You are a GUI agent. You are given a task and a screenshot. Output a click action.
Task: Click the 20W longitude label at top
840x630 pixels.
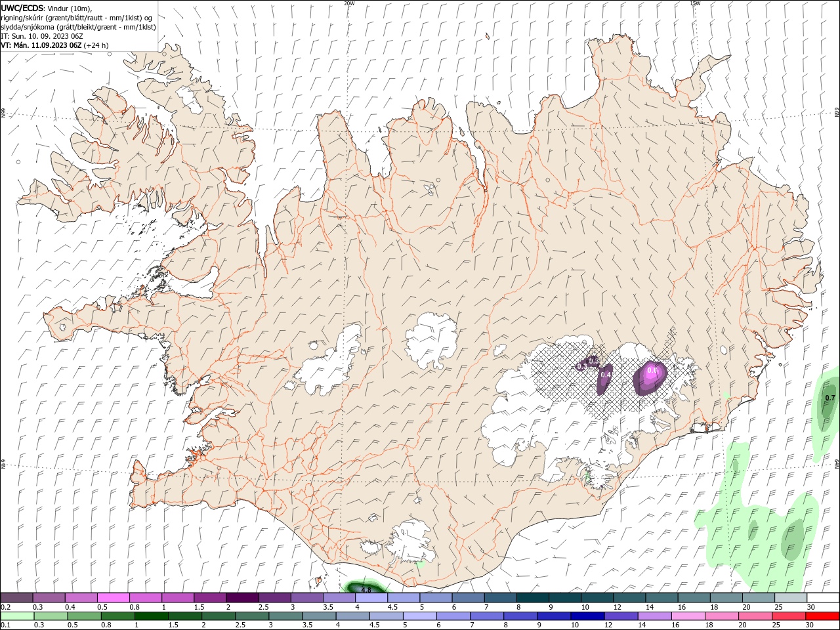(349, 3)
